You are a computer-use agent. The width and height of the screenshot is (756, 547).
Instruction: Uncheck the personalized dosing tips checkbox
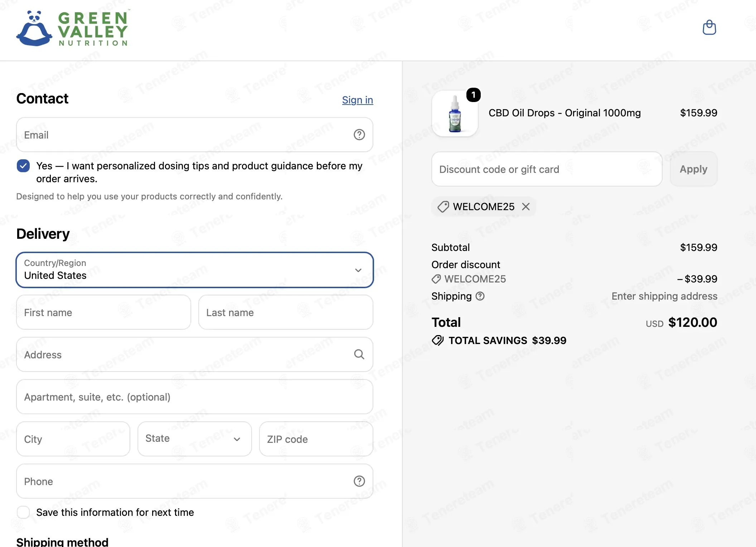23,166
